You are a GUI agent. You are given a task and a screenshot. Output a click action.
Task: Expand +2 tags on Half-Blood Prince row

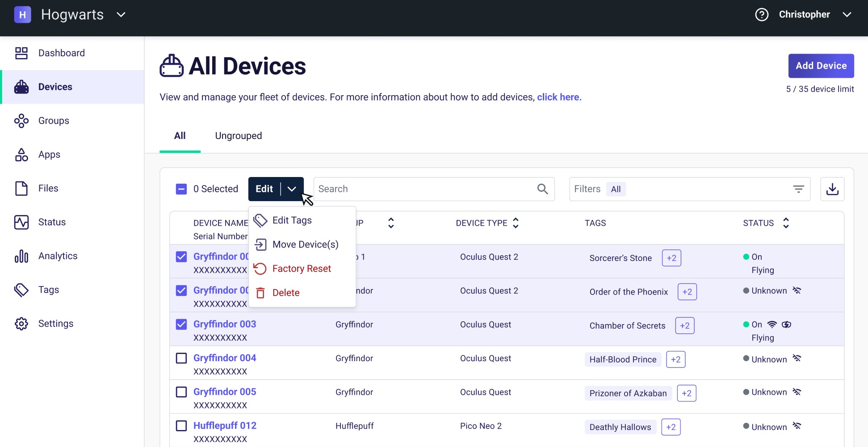675,359
